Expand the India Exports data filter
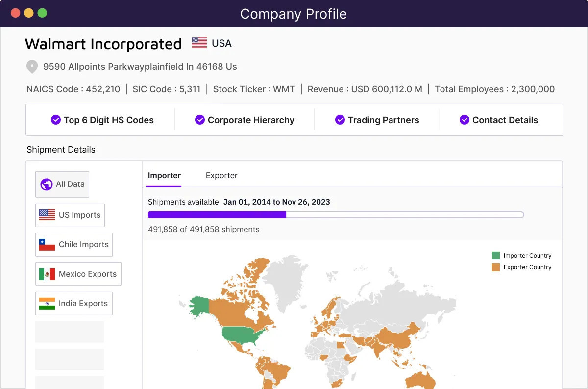This screenshot has width=588, height=389. 73,303
